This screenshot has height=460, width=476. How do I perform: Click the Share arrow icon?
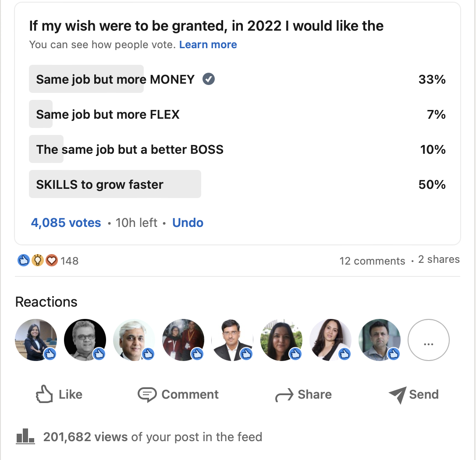click(284, 395)
